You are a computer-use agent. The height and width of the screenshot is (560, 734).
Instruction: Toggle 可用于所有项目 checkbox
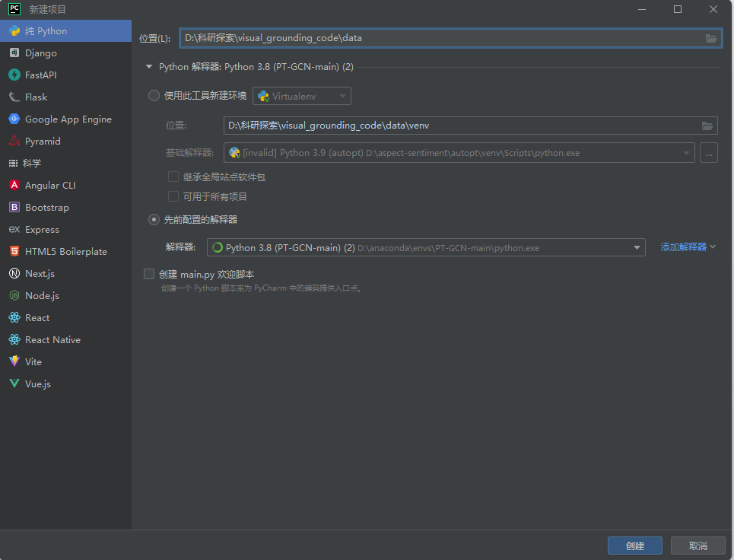[x=173, y=196]
